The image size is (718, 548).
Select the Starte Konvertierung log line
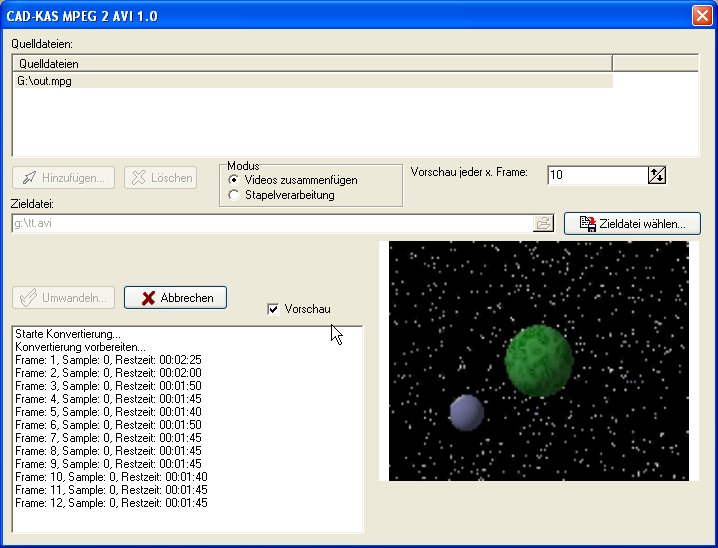(68, 334)
